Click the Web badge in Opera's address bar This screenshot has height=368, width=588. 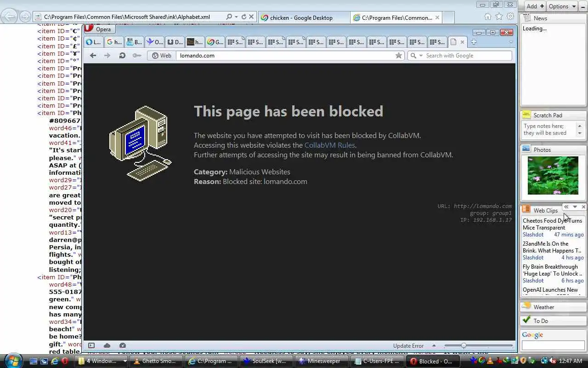point(162,55)
